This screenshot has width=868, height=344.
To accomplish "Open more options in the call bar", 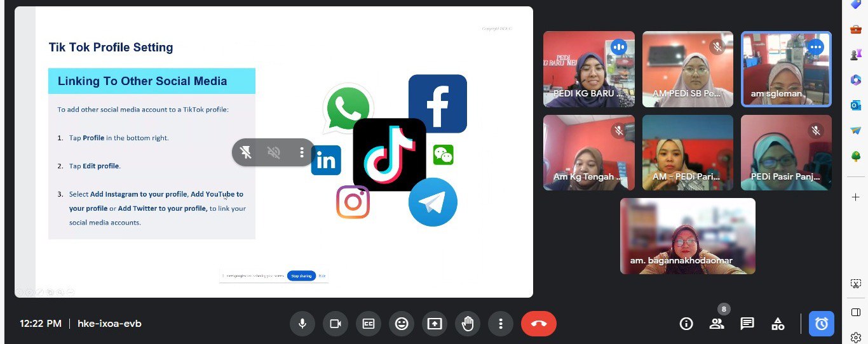I will [501, 324].
